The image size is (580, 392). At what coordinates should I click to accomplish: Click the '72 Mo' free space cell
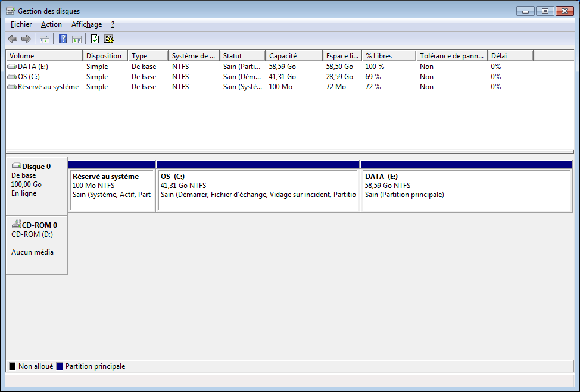coord(336,87)
